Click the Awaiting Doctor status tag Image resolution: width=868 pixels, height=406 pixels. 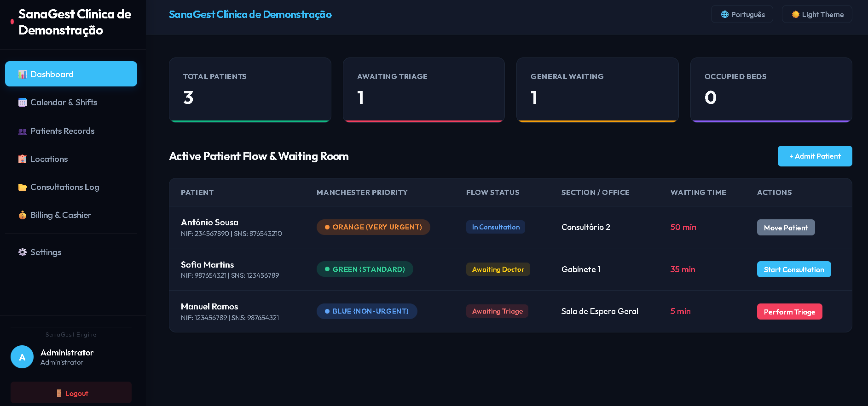coord(498,269)
